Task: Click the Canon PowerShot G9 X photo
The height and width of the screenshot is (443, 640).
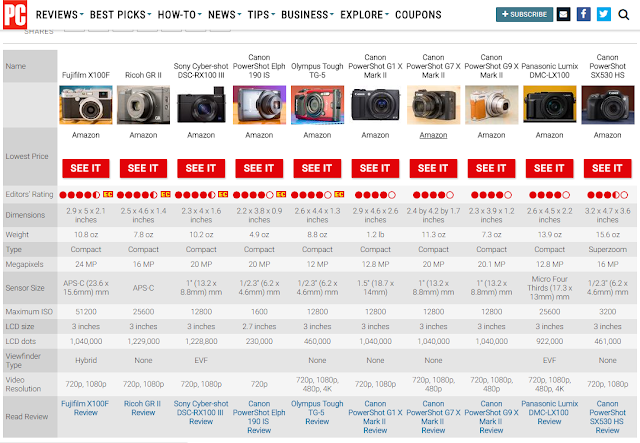Action: 491,105
